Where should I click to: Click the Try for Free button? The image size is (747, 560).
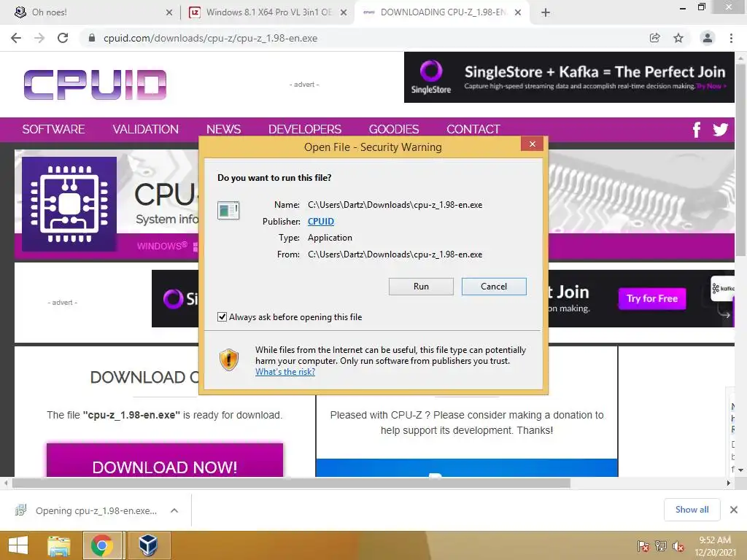651,298
